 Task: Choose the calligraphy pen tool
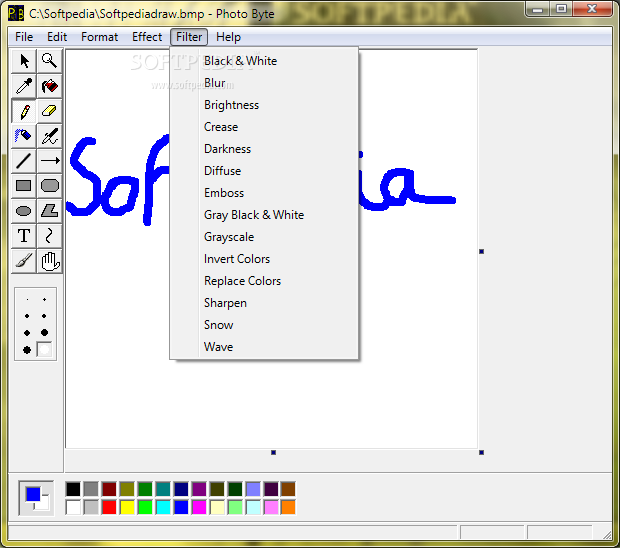pos(49,136)
